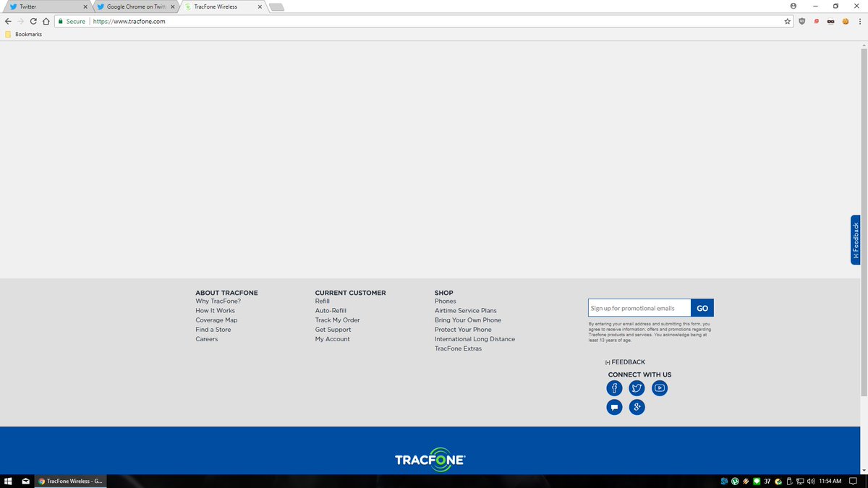Click the CONNECT WITH US heading
The image size is (868, 488).
[639, 374]
